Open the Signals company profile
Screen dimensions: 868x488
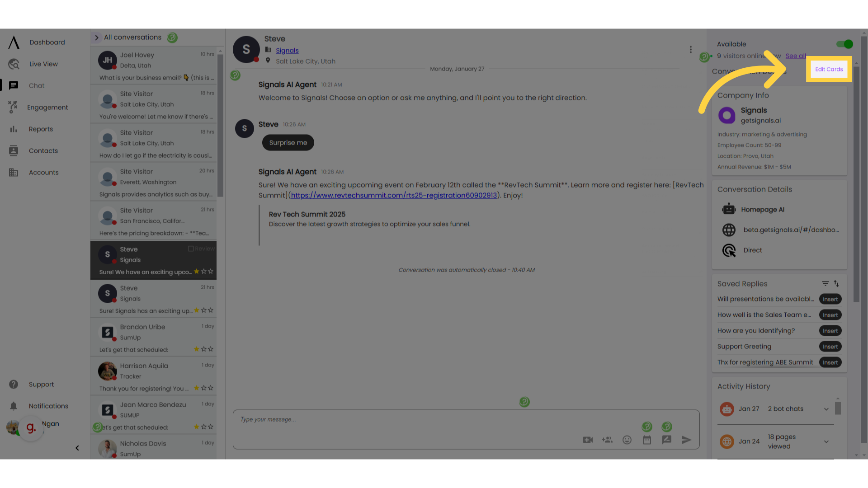tap(754, 110)
